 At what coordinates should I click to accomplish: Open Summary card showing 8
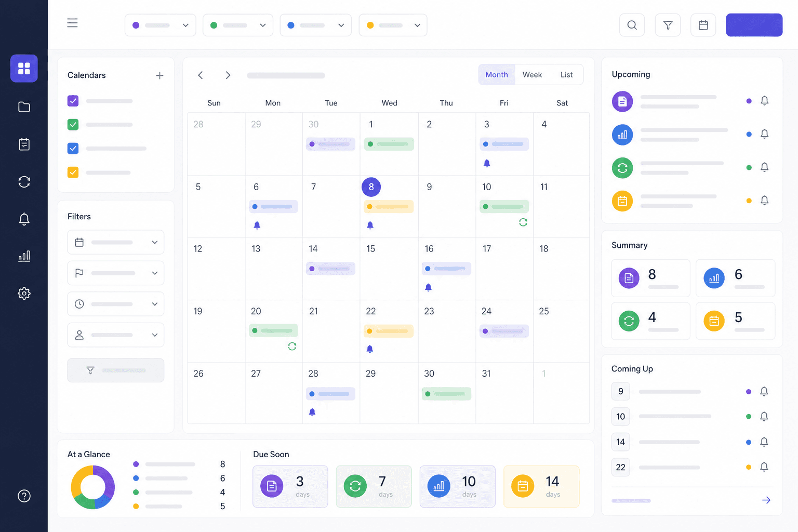click(x=651, y=278)
